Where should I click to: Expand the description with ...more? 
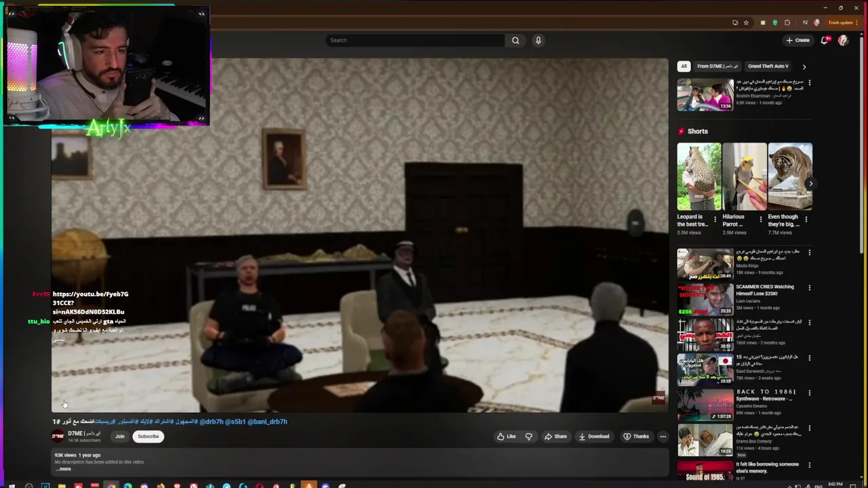point(64,469)
